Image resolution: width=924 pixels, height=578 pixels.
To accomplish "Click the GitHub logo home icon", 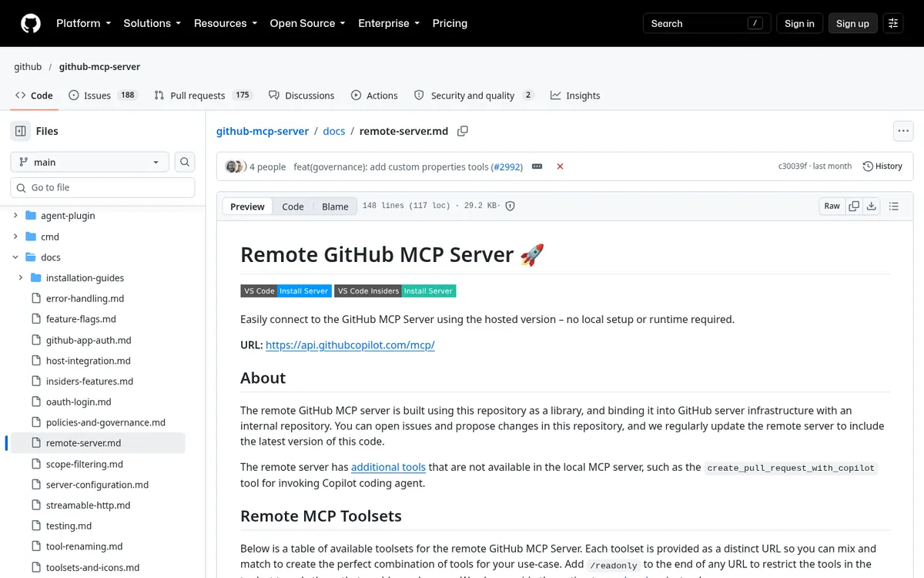I will 31,23.
